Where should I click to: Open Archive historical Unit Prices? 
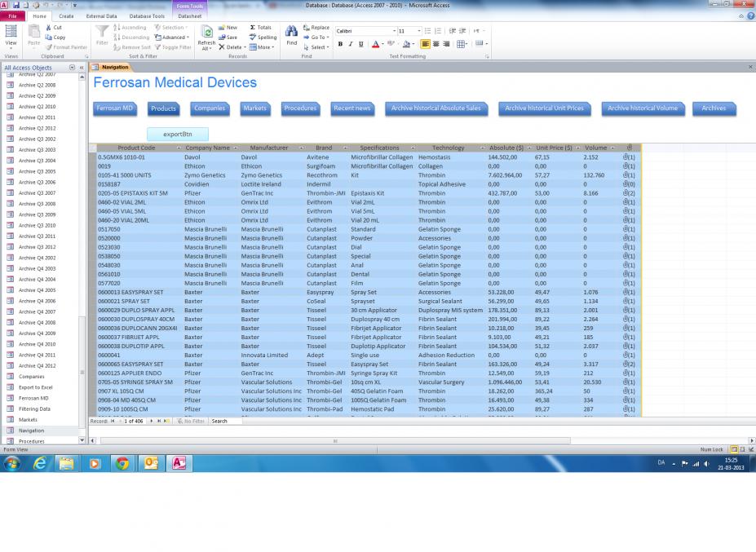[x=544, y=108]
